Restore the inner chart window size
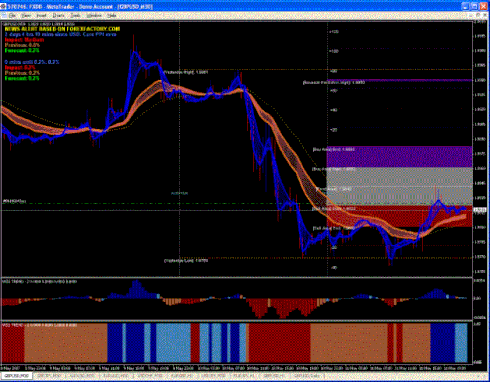 point(478,15)
